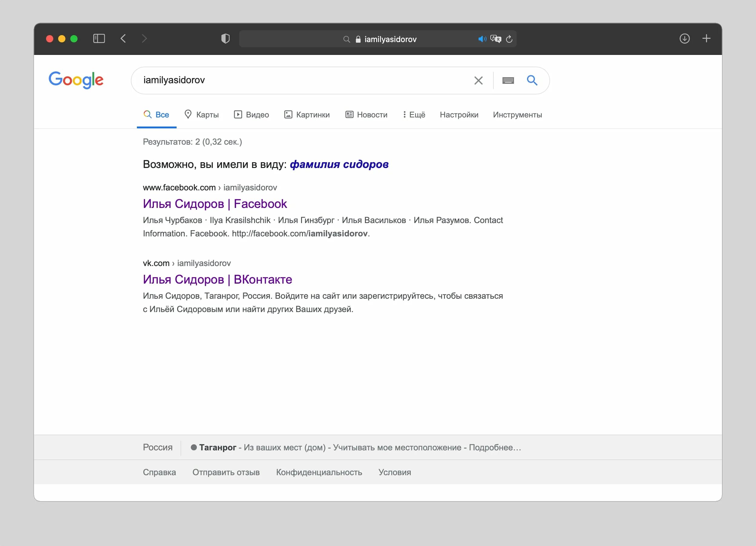Open a new tab with plus
Viewport: 756px width, 546px height.
click(x=706, y=39)
